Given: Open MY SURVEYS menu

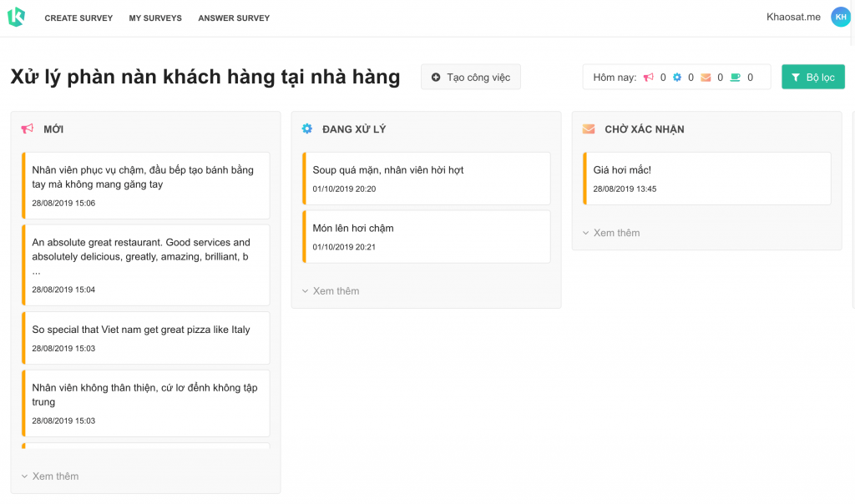Looking at the screenshot, I should [x=155, y=18].
